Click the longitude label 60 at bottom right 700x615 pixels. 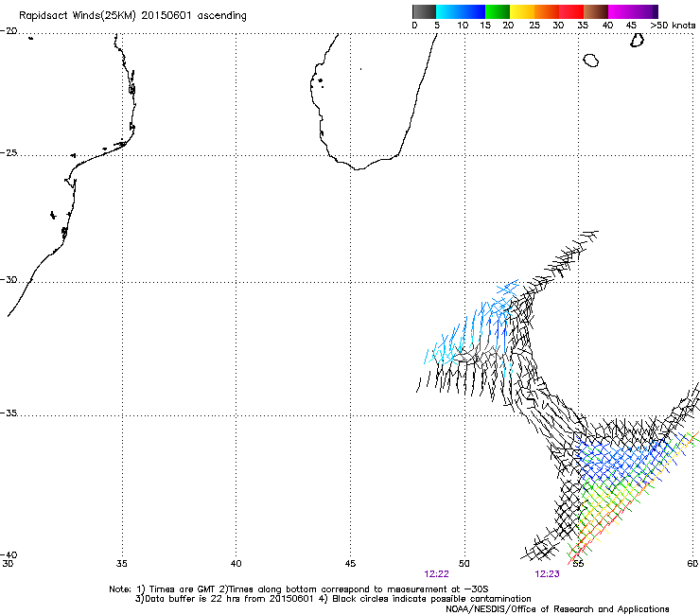(x=692, y=564)
